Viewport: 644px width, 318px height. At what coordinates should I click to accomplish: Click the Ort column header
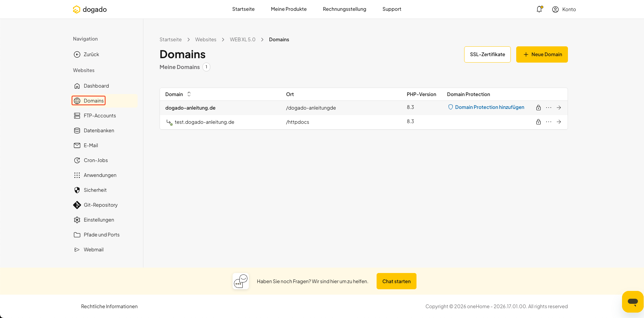point(290,94)
